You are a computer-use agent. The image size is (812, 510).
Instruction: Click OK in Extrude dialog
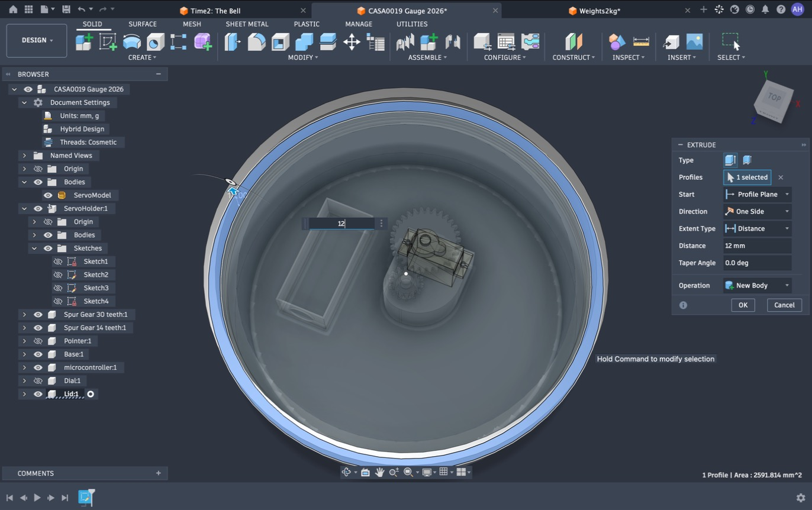[743, 305]
